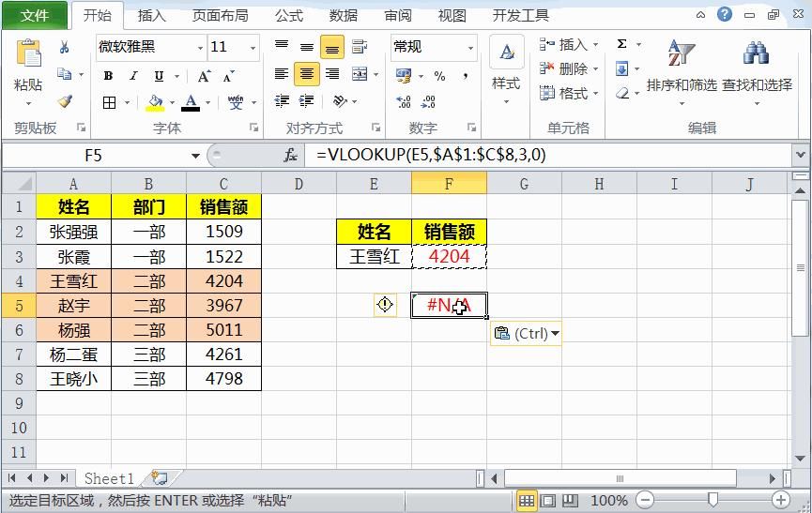Switch to Formulas (公式) tab
The width and height of the screenshot is (812, 513).
click(x=289, y=16)
